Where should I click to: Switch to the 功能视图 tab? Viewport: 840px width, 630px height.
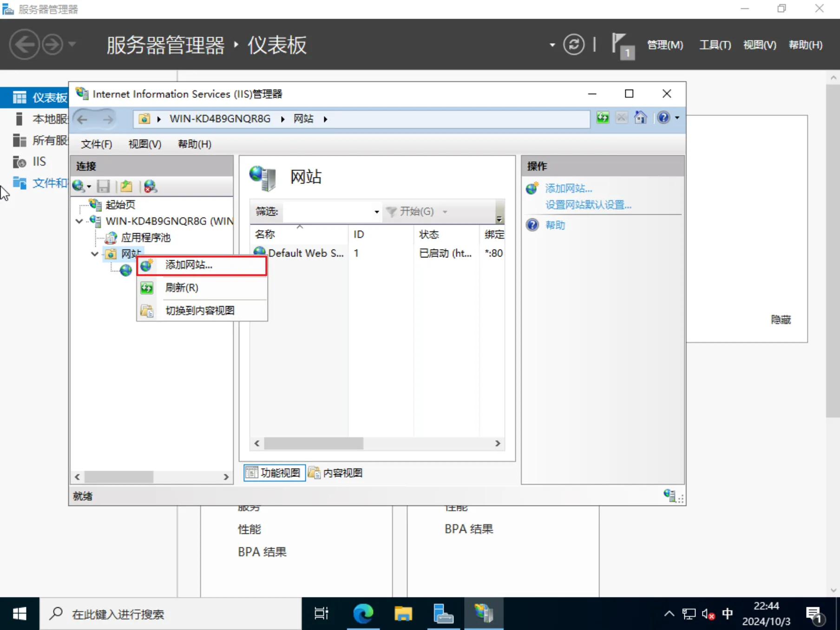[274, 473]
